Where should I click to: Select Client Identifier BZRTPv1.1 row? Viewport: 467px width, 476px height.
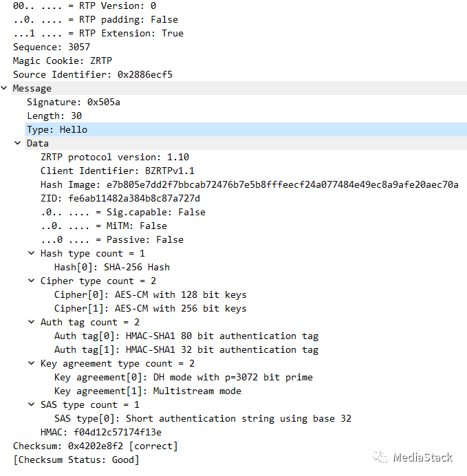[117, 171]
